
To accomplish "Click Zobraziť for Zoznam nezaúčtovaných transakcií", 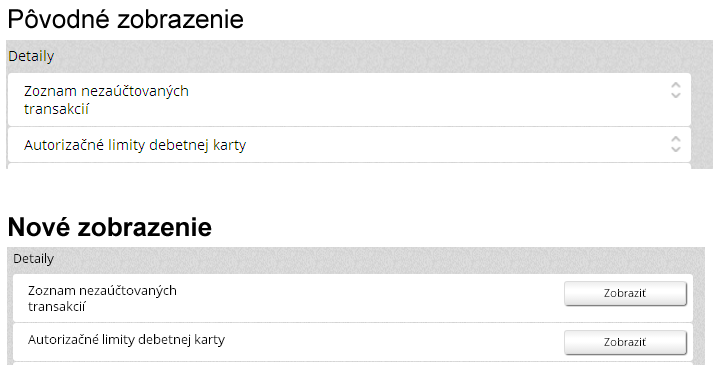I will pyautogui.click(x=625, y=293).
